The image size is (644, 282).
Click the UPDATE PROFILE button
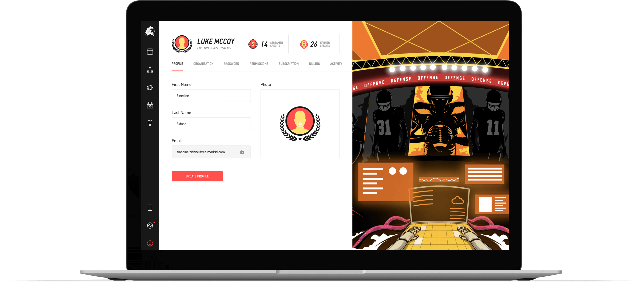197,176
